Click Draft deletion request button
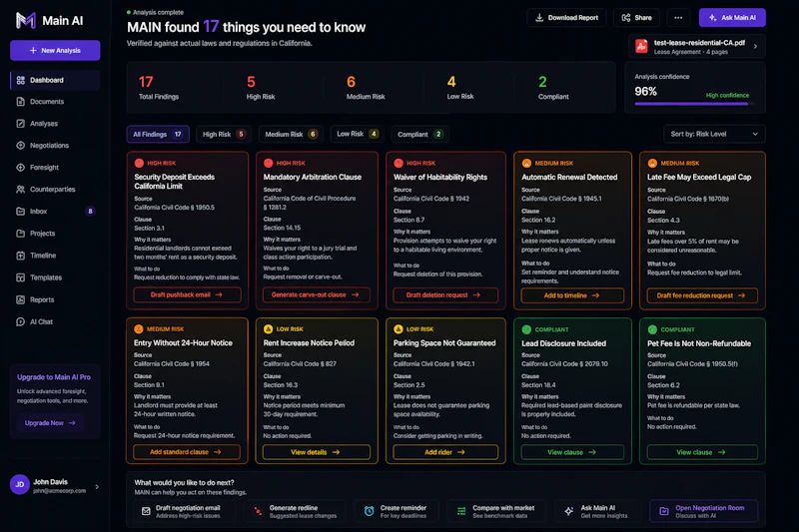 click(x=445, y=295)
